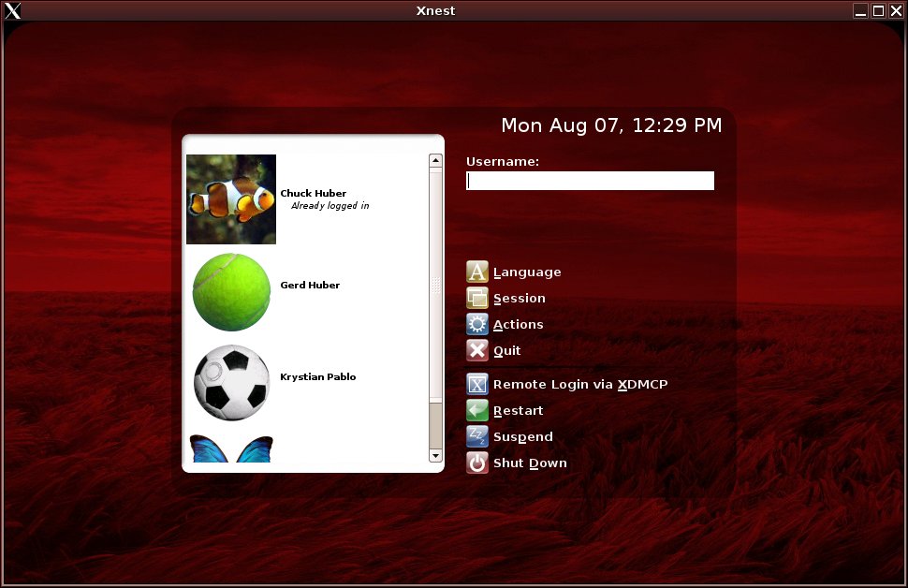Click the 'Already logged in' status text

tap(330, 206)
